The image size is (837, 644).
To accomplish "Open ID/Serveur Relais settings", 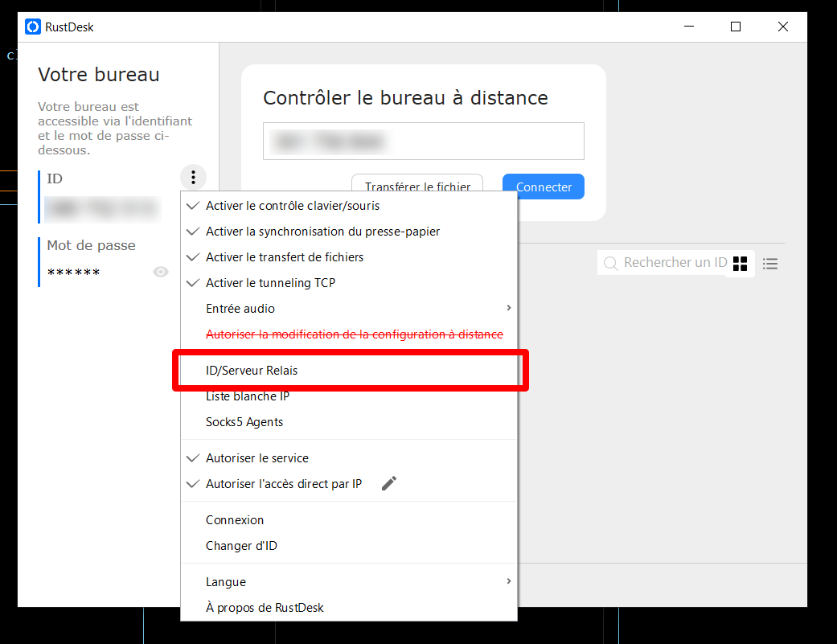I will [349, 371].
